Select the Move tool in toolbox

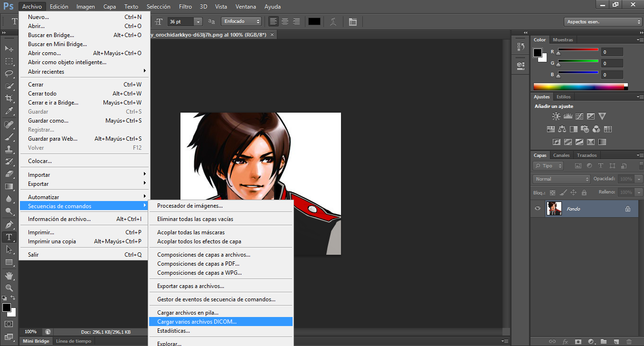(9, 48)
